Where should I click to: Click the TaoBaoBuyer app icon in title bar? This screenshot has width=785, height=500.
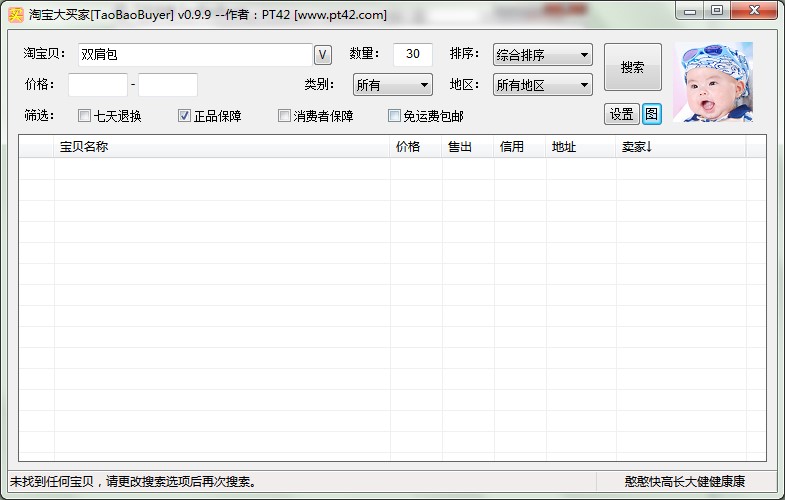(x=16, y=15)
